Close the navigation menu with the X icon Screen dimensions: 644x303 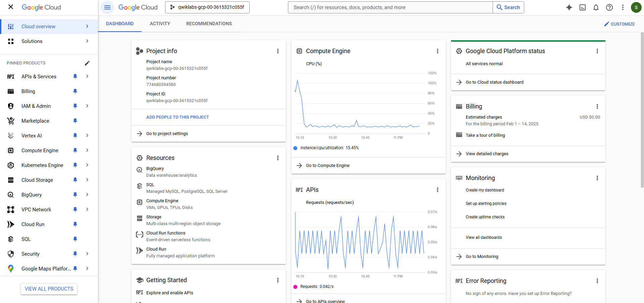[11, 7]
